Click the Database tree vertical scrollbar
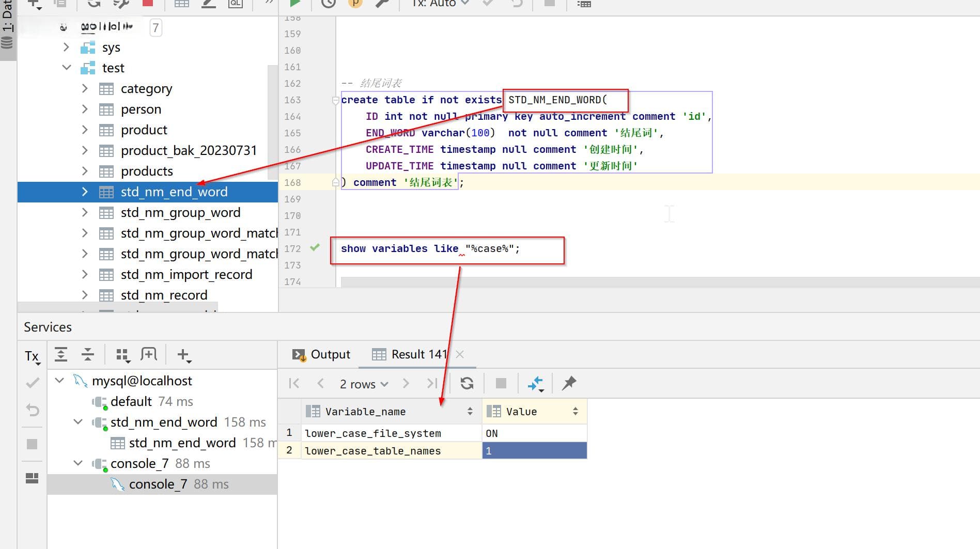Screen dimensions: 980x549 coord(273,122)
